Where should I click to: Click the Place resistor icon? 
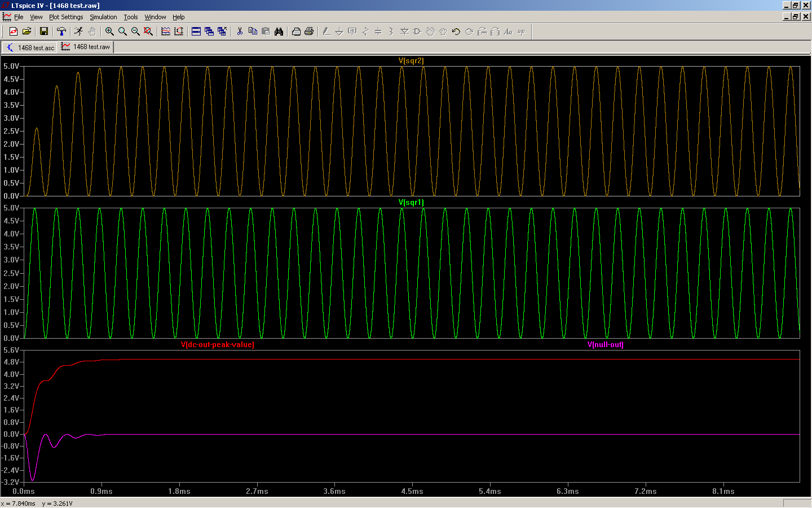pos(365,32)
